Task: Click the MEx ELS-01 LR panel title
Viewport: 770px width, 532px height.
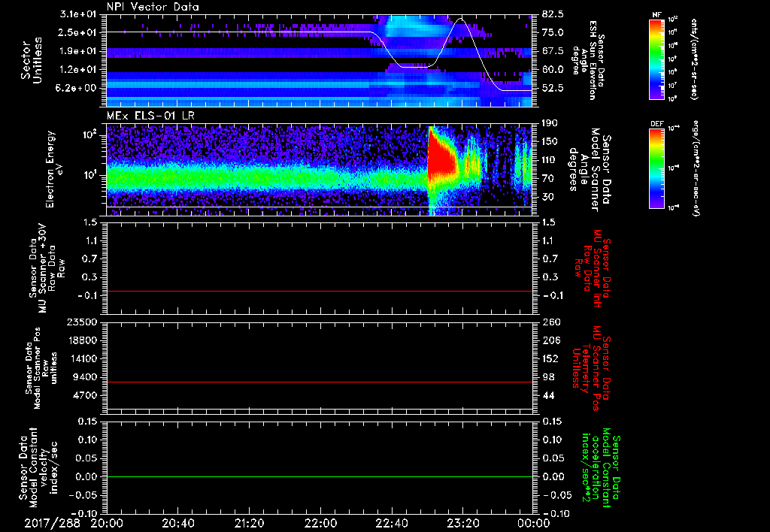Action: click(x=150, y=116)
